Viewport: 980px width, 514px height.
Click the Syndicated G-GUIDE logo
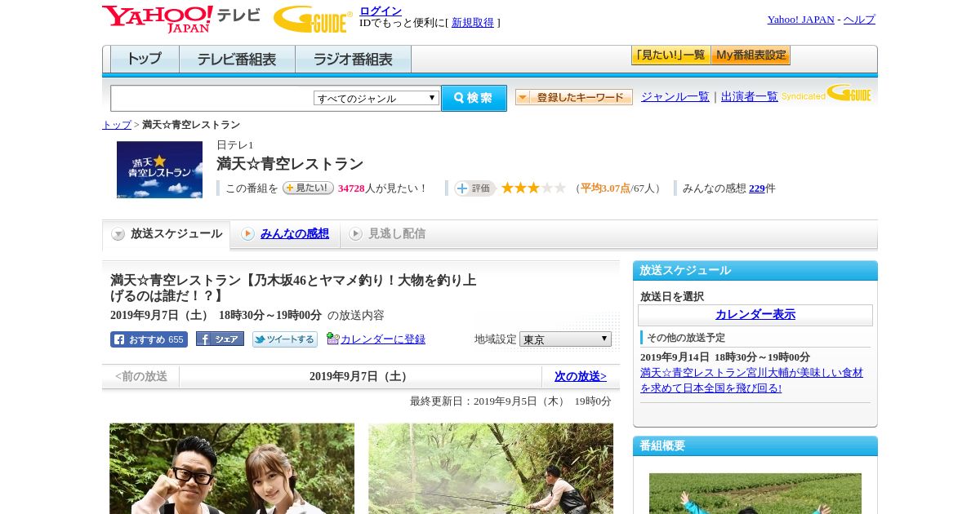826,94
